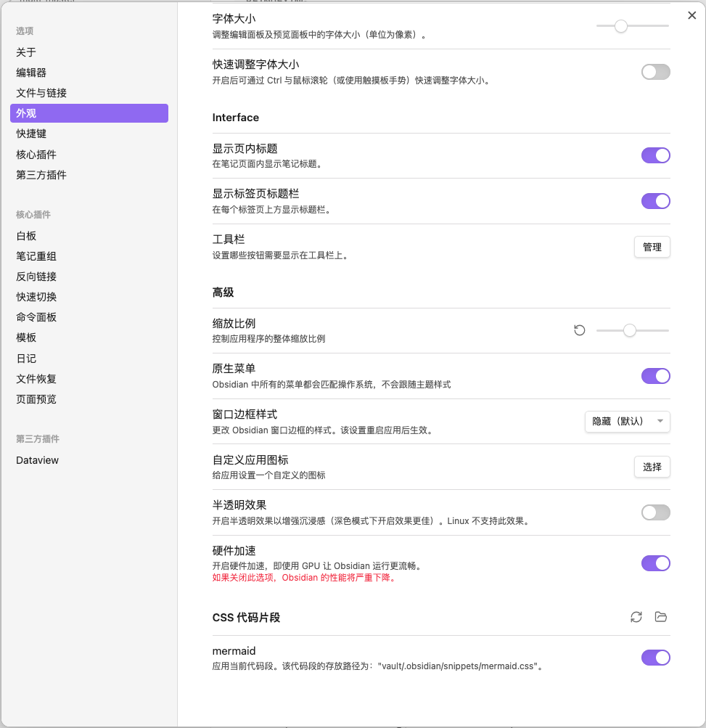Click the 缩放比例 slider handle
The width and height of the screenshot is (706, 728).
coord(629,330)
